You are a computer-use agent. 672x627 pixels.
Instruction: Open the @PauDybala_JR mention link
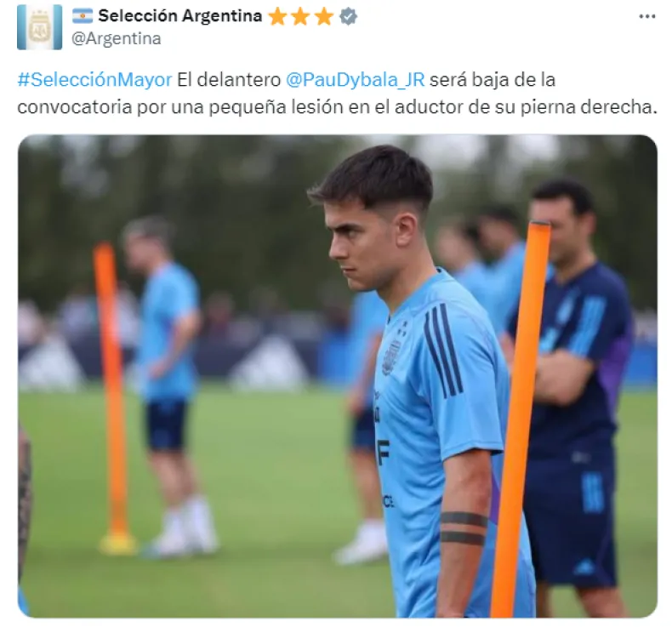pyautogui.click(x=356, y=80)
